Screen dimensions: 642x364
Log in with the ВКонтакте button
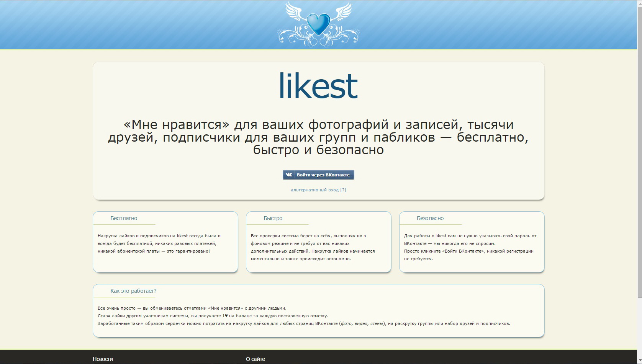pos(318,175)
